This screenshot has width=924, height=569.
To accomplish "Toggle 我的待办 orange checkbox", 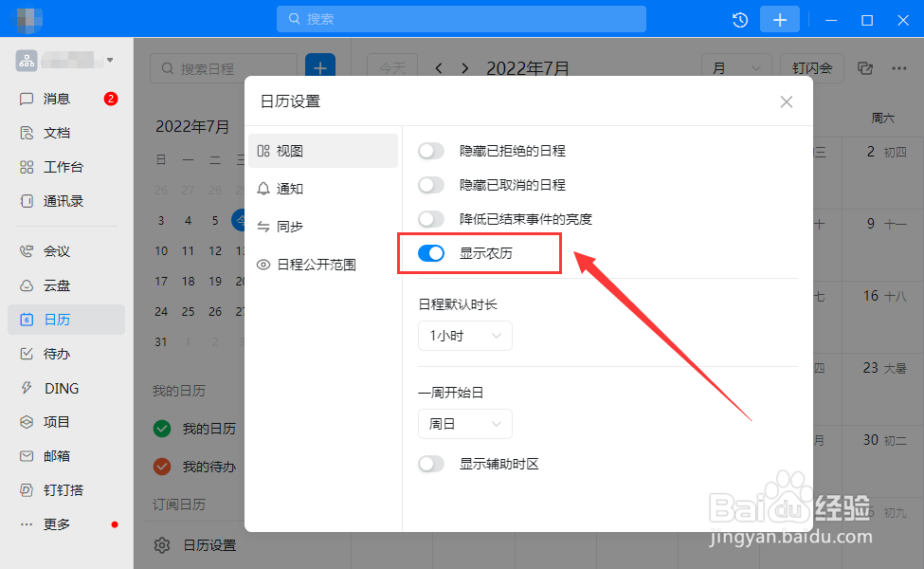I will point(162,467).
